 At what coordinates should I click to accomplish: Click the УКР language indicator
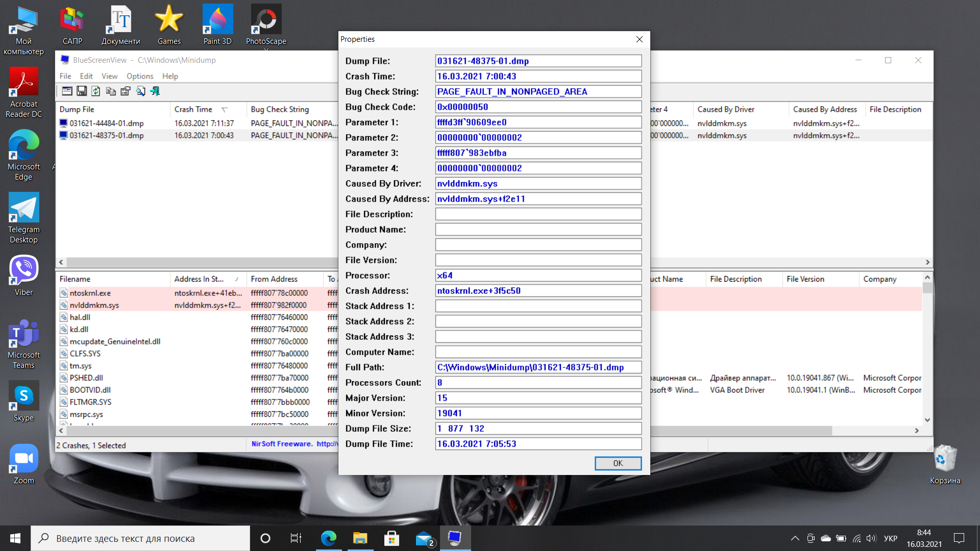(x=890, y=538)
